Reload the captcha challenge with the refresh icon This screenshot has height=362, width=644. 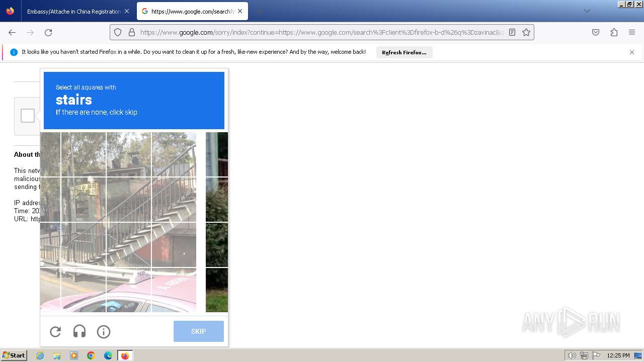[55, 331]
